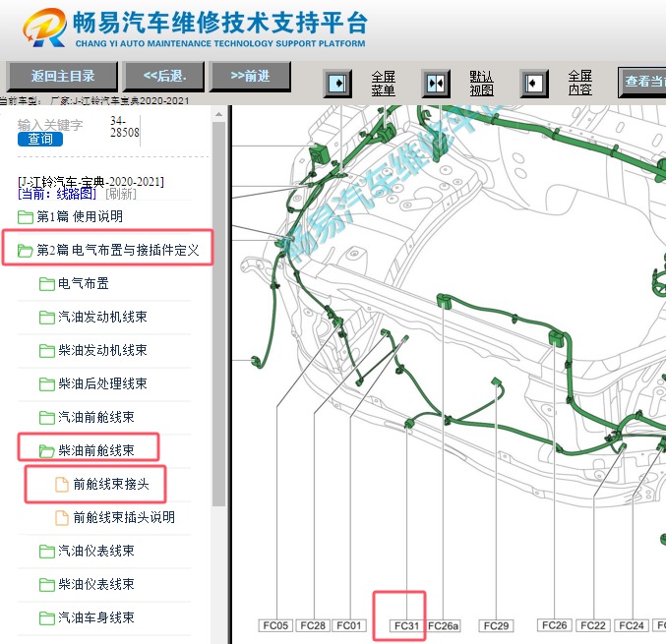The height and width of the screenshot is (644, 666).
Task: Click document icon beside 前舱线束接头
Action: (62, 485)
